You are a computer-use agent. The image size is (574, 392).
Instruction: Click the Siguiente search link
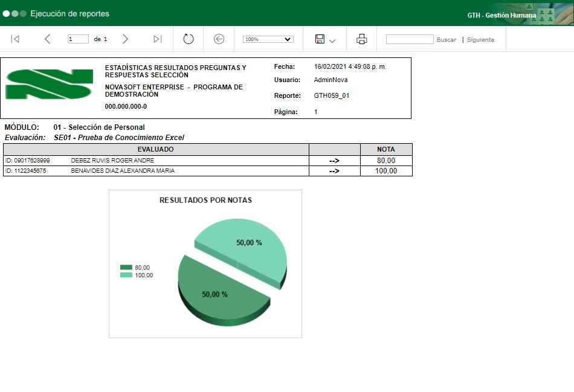coord(480,40)
